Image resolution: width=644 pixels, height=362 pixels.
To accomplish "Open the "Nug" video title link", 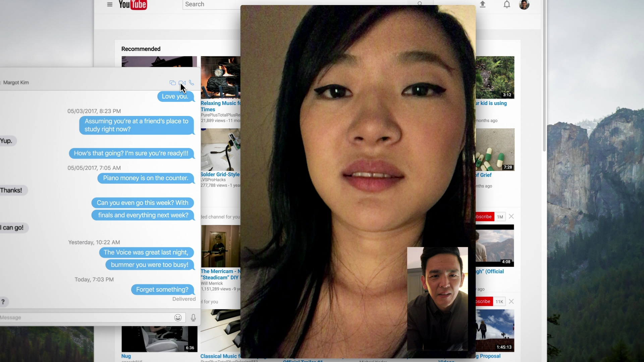I will [x=126, y=356].
